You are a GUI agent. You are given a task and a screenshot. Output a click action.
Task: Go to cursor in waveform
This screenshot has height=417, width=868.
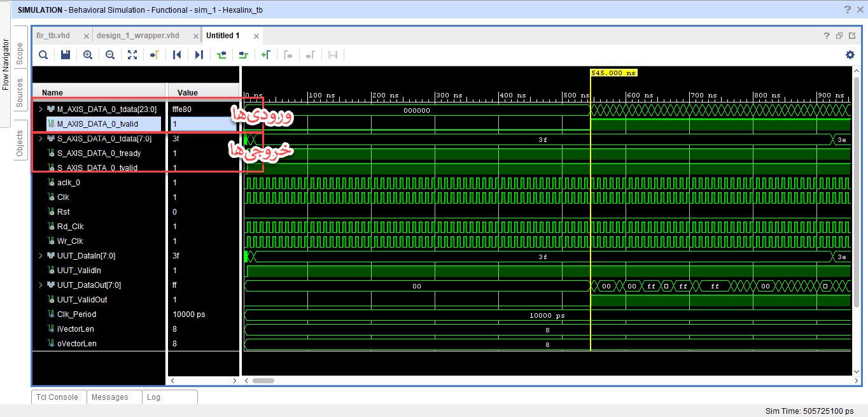click(x=154, y=55)
